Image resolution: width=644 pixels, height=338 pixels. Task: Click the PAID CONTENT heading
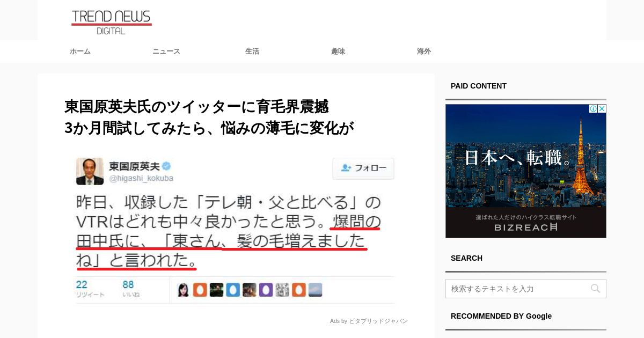point(479,86)
